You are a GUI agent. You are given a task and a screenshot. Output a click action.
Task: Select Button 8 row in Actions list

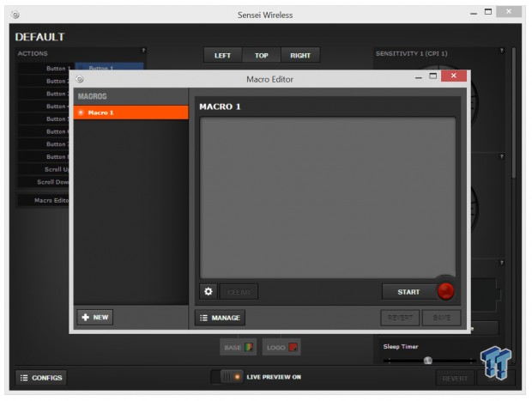pos(44,156)
